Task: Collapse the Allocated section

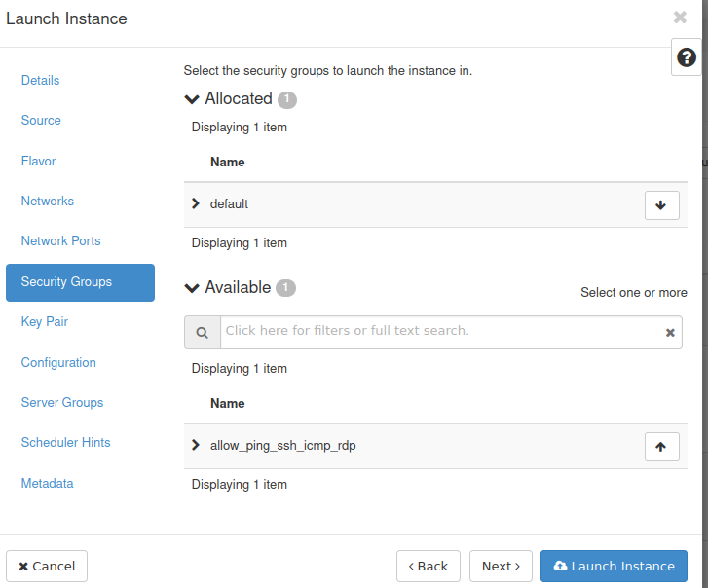Action: tap(192, 99)
